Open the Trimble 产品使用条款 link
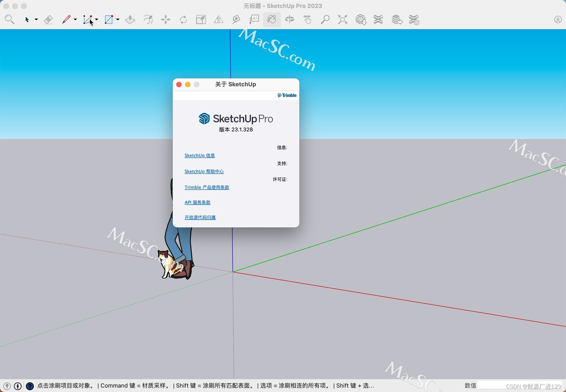The width and height of the screenshot is (566, 392). pos(207,187)
